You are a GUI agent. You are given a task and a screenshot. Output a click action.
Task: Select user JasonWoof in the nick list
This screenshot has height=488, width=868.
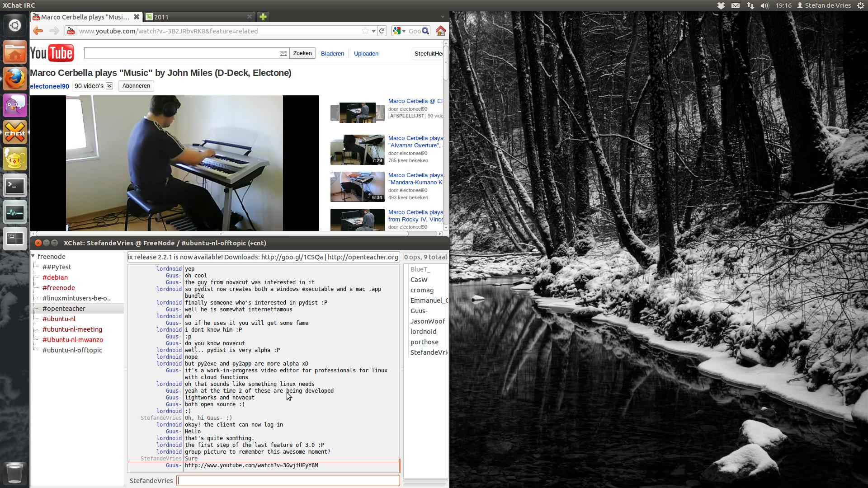[428, 321]
